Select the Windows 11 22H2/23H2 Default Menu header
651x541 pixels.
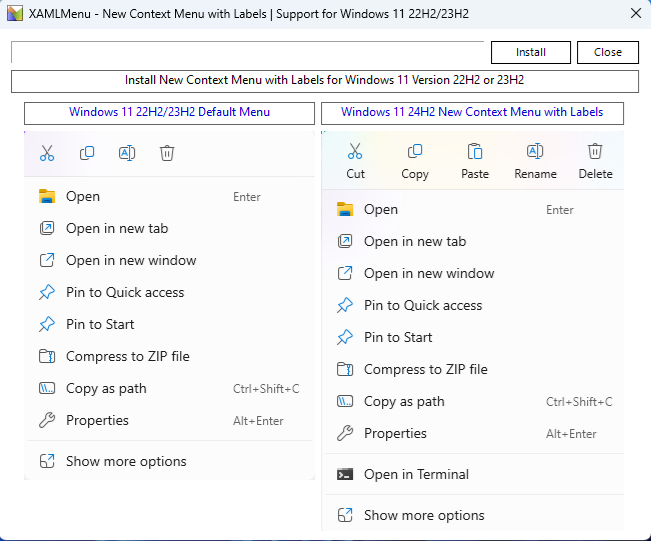[169, 113]
